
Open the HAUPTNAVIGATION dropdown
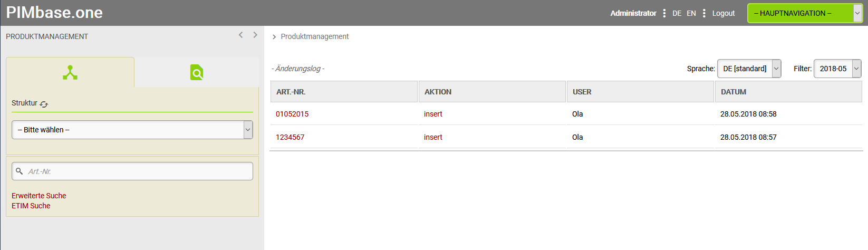coord(805,13)
